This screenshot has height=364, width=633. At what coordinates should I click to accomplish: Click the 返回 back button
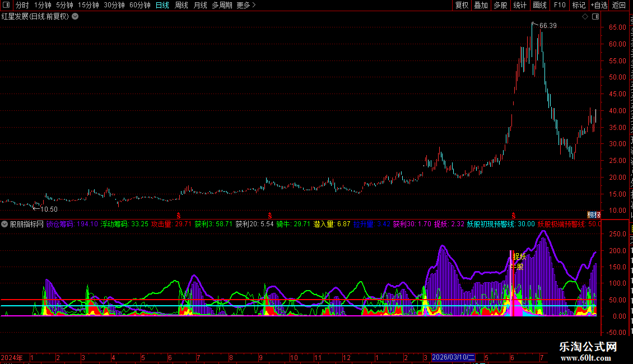coord(619,5)
